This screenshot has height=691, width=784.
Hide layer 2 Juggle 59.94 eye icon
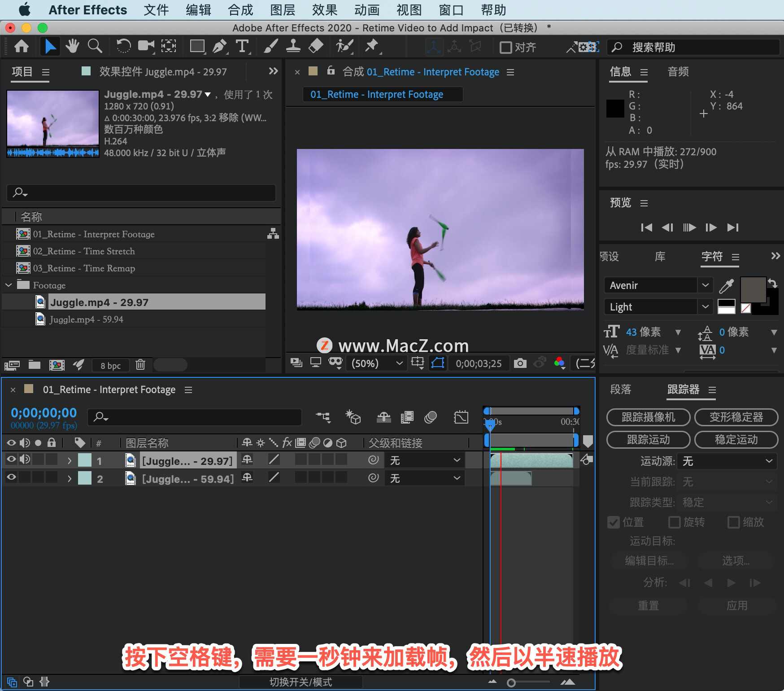tap(11, 477)
